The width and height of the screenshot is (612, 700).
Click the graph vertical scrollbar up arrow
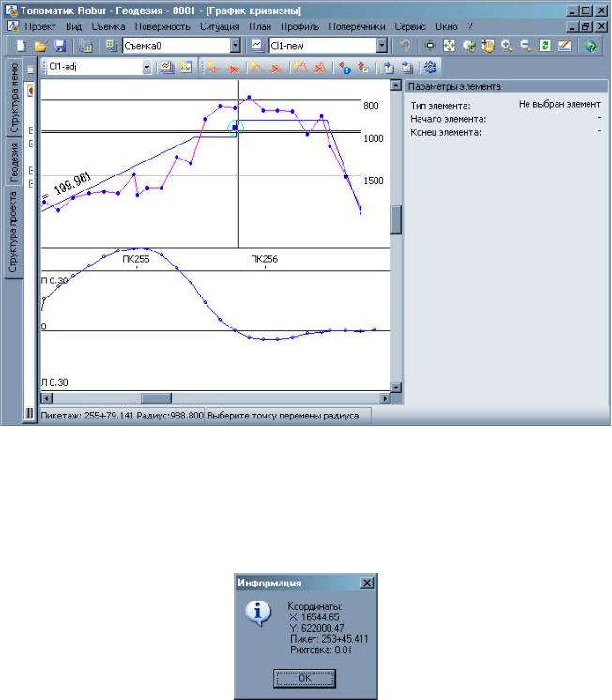396,85
